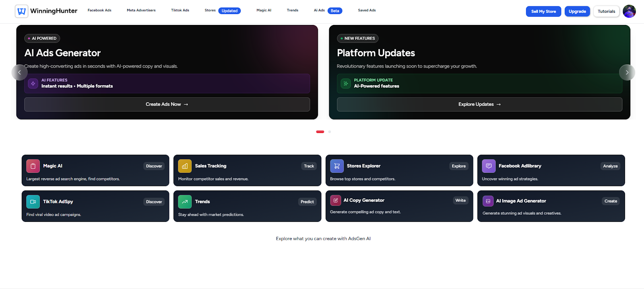This screenshot has width=644, height=289.
Task: Click the AI Features lightning bolt icon
Action: point(33,84)
